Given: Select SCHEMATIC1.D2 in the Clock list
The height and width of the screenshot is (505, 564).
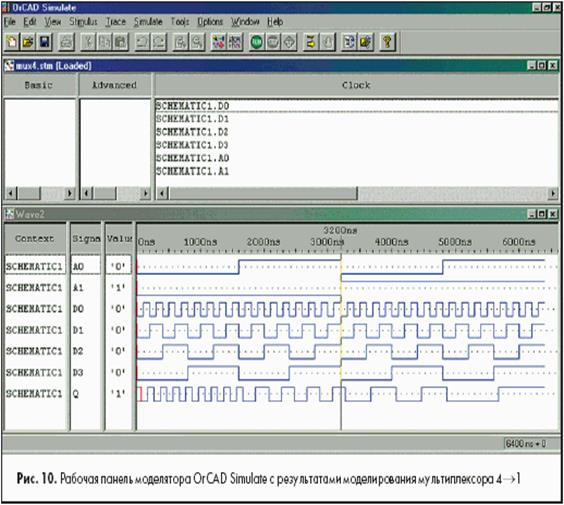Looking at the screenshot, I should [x=192, y=132].
